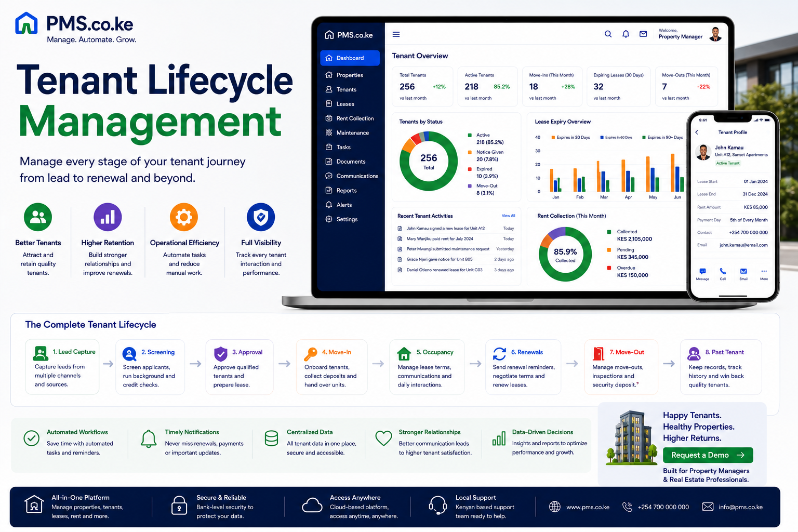Click the Better Tenants green circle icon
The image size is (798, 532).
pos(38,217)
